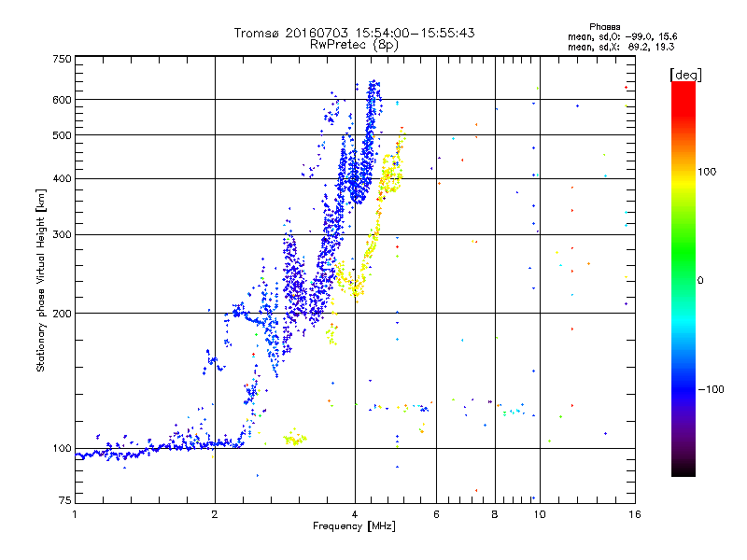Click the colorbar tick label "0"
This screenshot has width=747, height=560.
point(700,280)
